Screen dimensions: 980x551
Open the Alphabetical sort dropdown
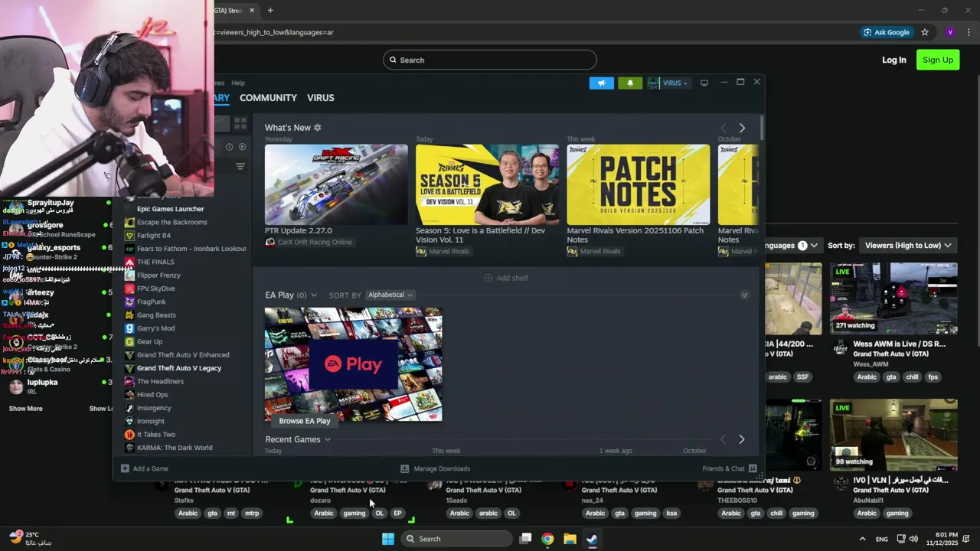(390, 295)
